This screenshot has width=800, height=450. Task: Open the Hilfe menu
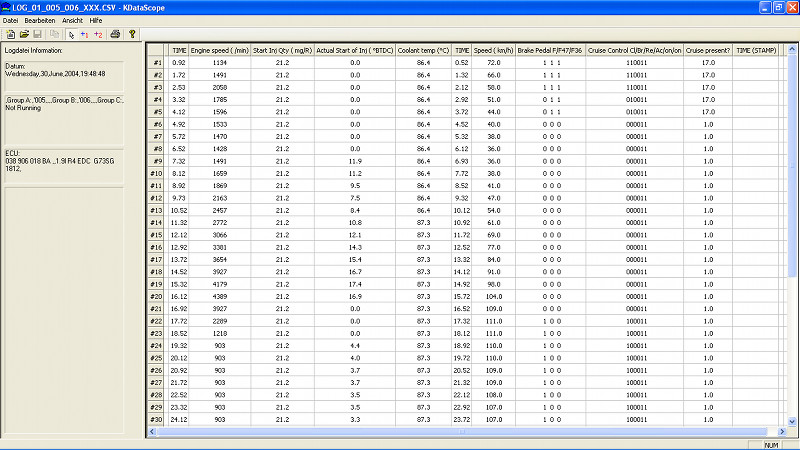click(x=95, y=20)
